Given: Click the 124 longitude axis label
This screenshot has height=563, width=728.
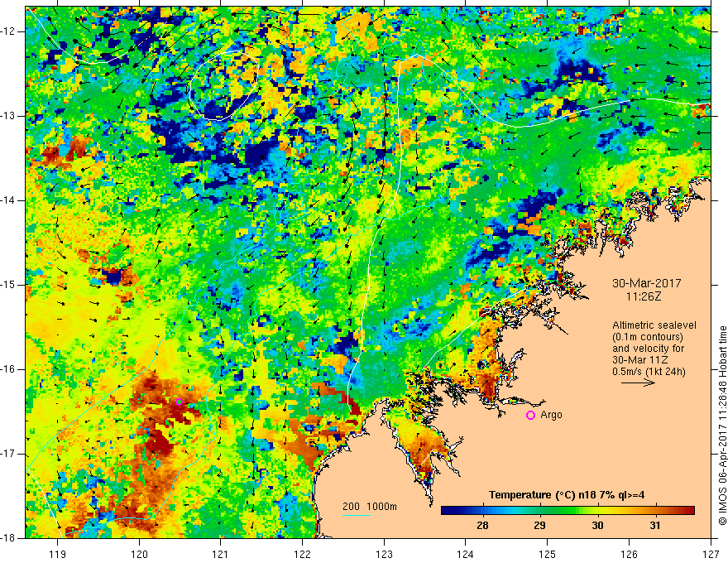Looking at the screenshot, I should click(x=466, y=554).
